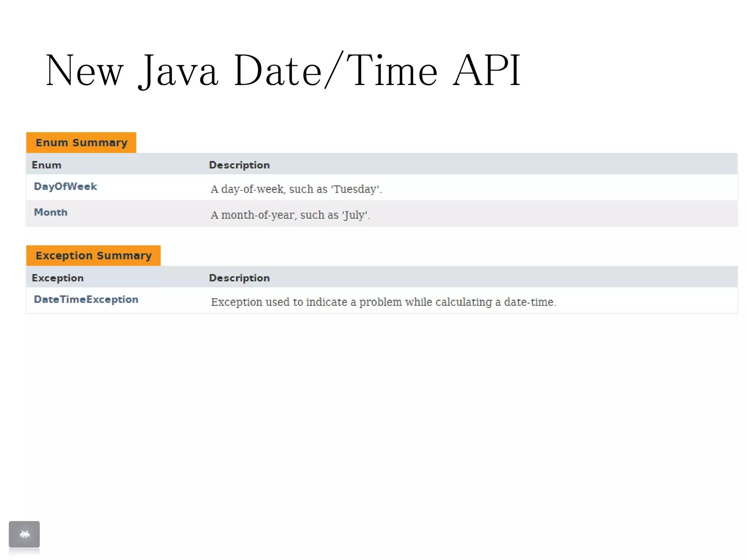The image size is (747, 560).
Task: Click 'date-time' in the exception description
Action: tap(529, 302)
